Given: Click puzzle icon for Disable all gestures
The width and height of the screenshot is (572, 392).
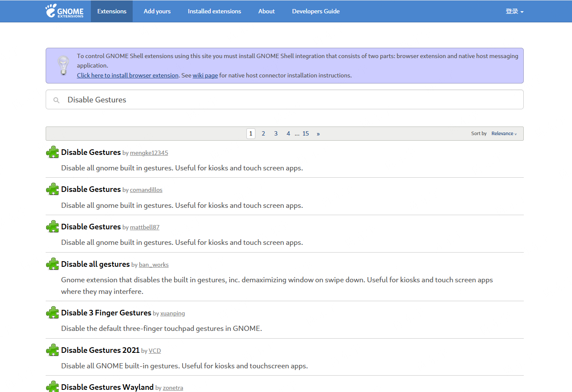Looking at the screenshot, I should coord(53,264).
